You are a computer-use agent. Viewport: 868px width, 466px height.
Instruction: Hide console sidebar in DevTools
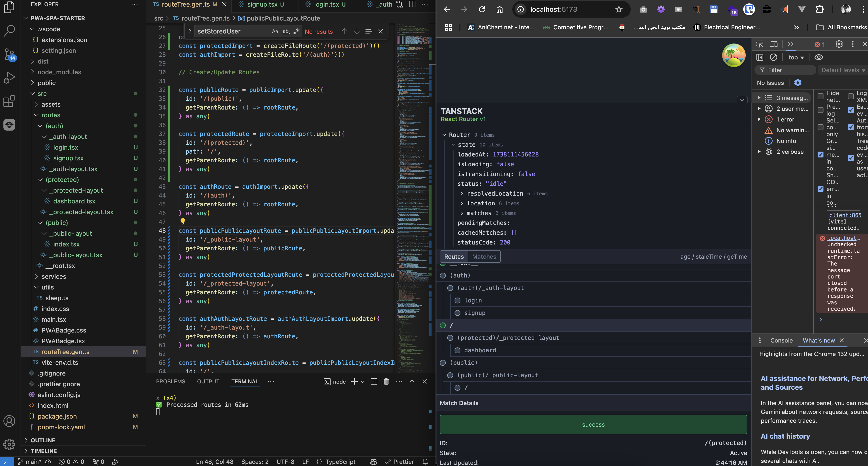pyautogui.click(x=760, y=57)
